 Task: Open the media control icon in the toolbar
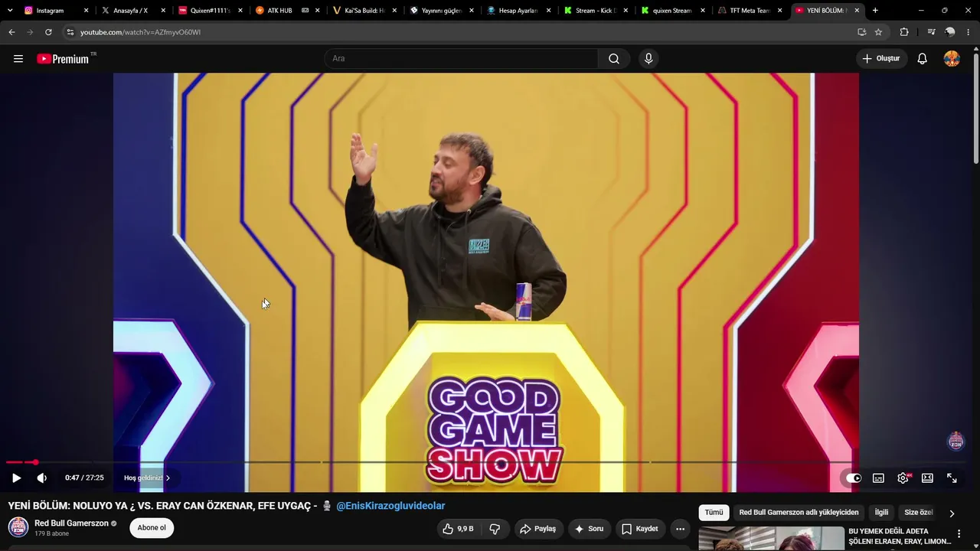pyautogui.click(x=931, y=32)
